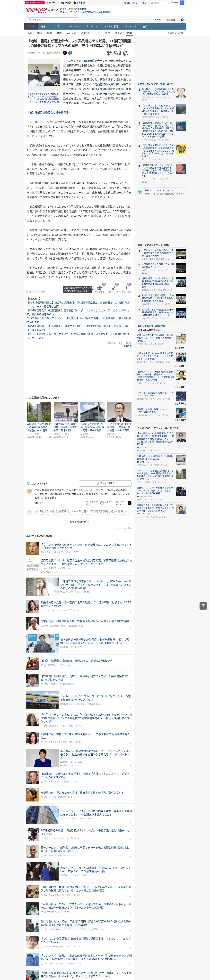This screenshot has width=210, height=980.
Task: Click the 新潟日報 newspaper logo
Action: 117,53
